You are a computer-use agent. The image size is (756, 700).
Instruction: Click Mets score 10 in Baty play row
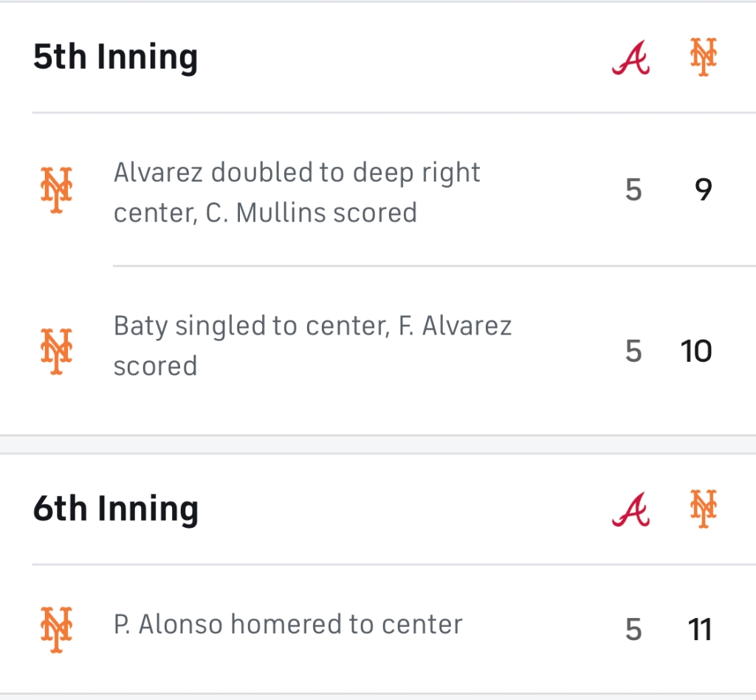point(696,351)
